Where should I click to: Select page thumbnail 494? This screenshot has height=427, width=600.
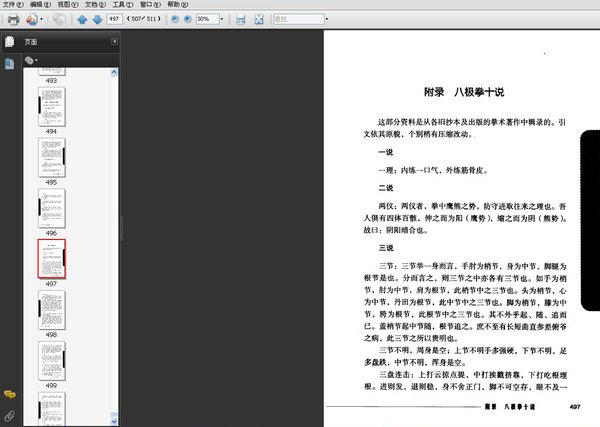coord(52,107)
